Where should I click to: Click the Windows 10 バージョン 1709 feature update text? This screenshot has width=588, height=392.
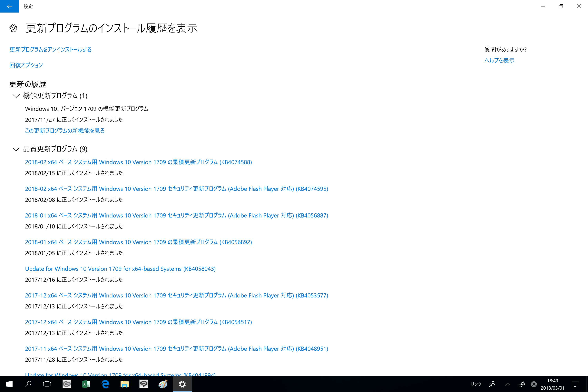[86, 109]
